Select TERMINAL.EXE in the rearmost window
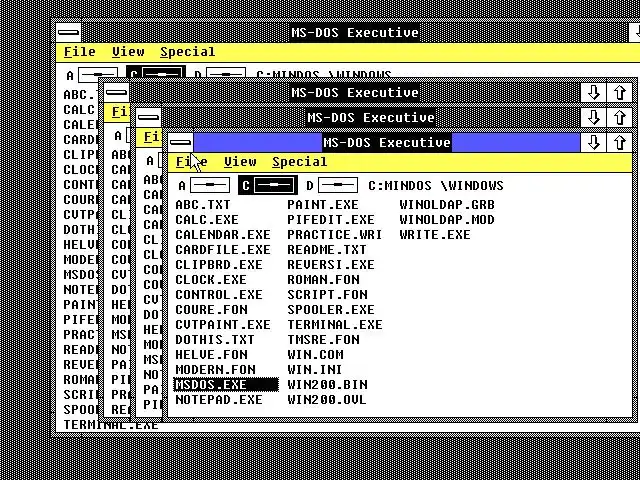This screenshot has width=640, height=480. [111, 425]
